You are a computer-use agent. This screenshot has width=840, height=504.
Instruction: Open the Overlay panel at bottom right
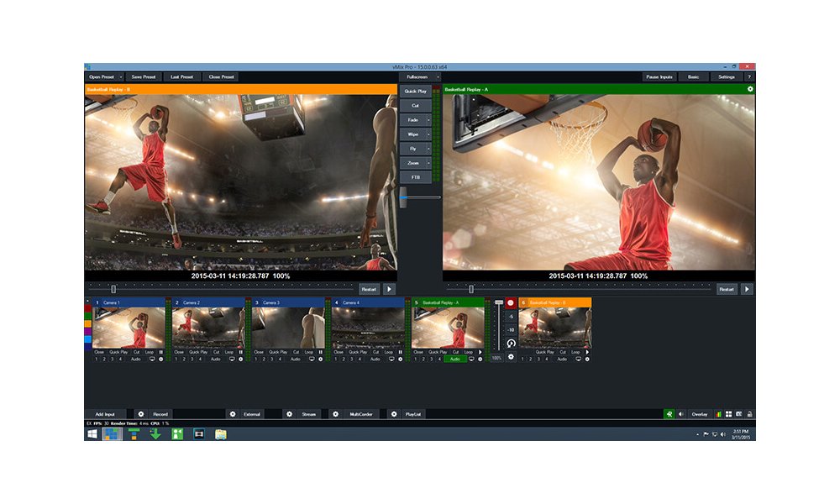(x=700, y=414)
